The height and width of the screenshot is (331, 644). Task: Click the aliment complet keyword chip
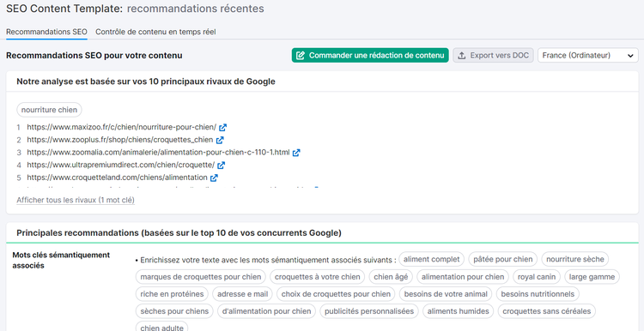click(x=432, y=259)
